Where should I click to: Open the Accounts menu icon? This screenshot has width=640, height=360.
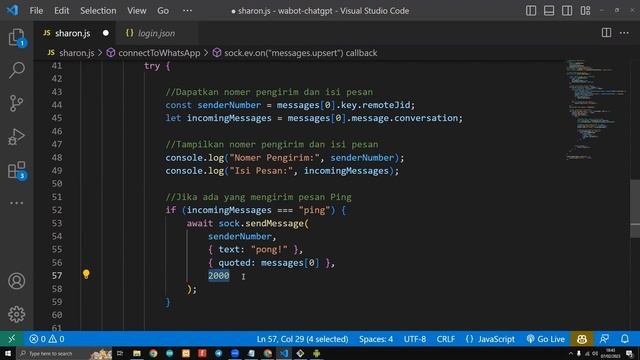tap(17, 281)
